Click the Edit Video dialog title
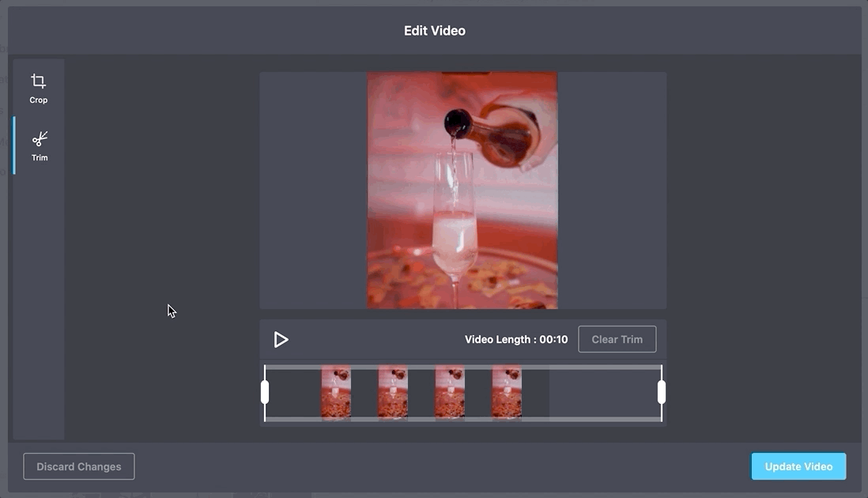868x498 pixels. pos(434,31)
